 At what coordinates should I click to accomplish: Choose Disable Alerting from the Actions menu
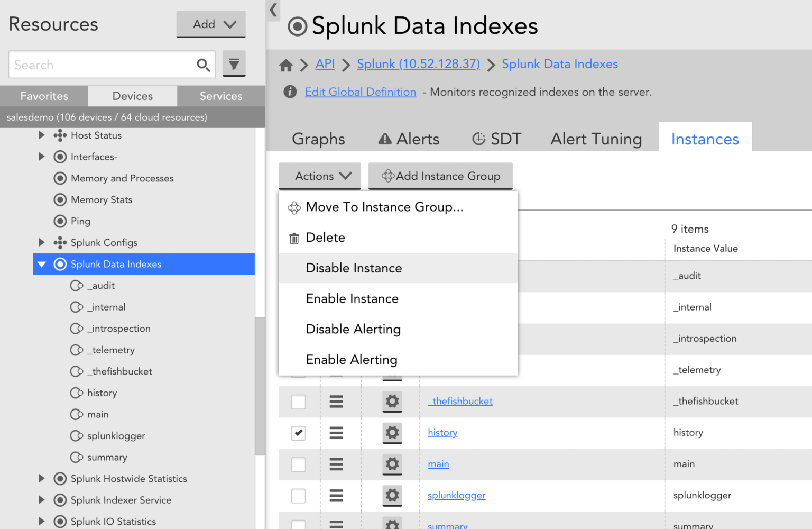[x=353, y=329]
